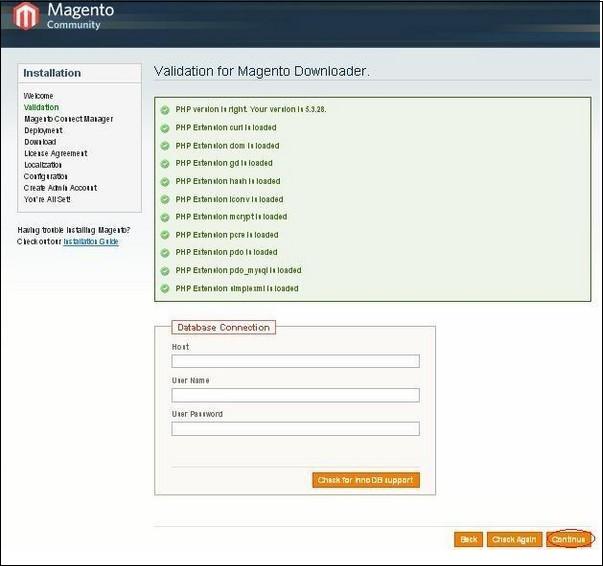Select the Create Admin Account step
Image resolution: width=603 pixels, height=566 pixels.
(60, 188)
